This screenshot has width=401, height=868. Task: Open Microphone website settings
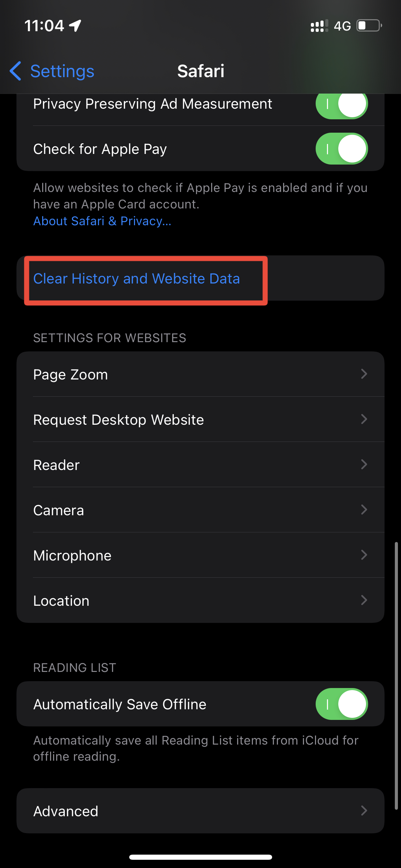(x=200, y=555)
